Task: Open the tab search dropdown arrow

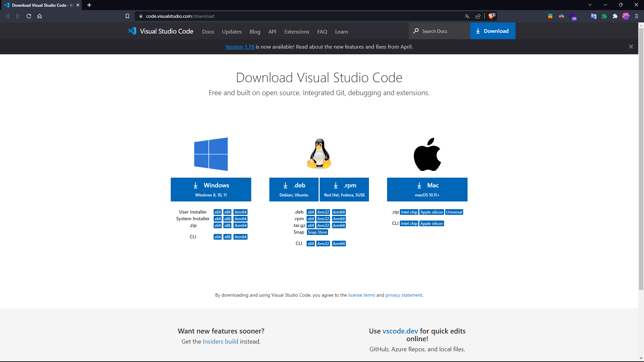Action: (590, 5)
